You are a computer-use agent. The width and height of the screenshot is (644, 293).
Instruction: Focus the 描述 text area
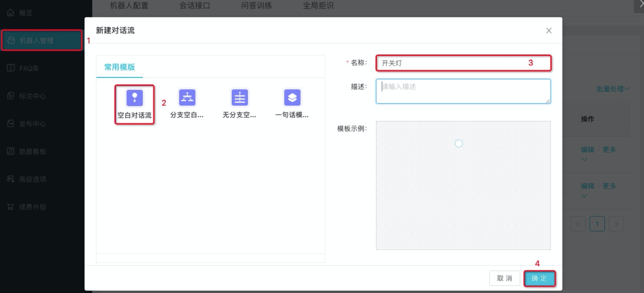coord(463,91)
